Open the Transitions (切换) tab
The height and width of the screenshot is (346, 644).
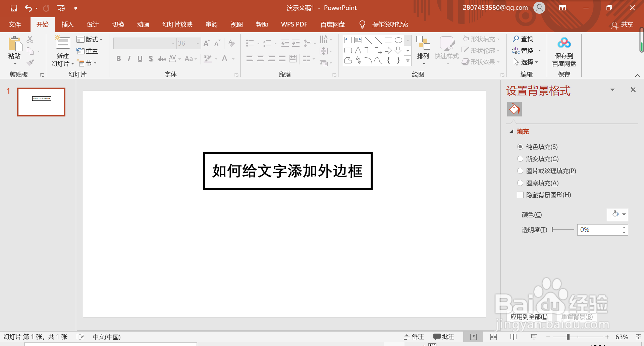coord(118,24)
